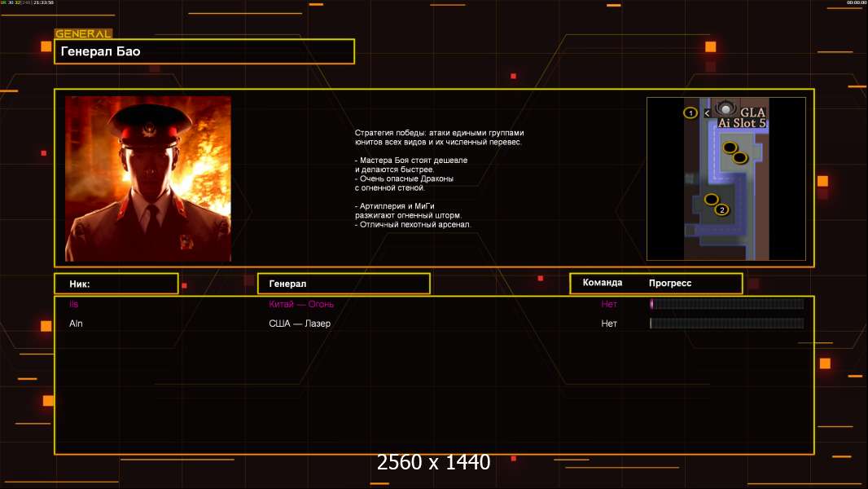Click 'США — Лазер' general entry
The height and width of the screenshot is (489, 868).
pyautogui.click(x=300, y=324)
